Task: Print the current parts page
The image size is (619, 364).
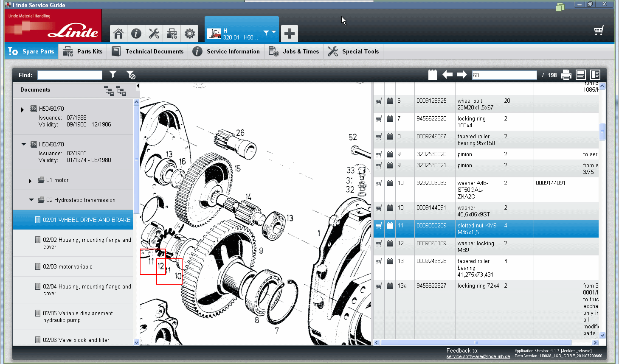Action: coord(566,75)
